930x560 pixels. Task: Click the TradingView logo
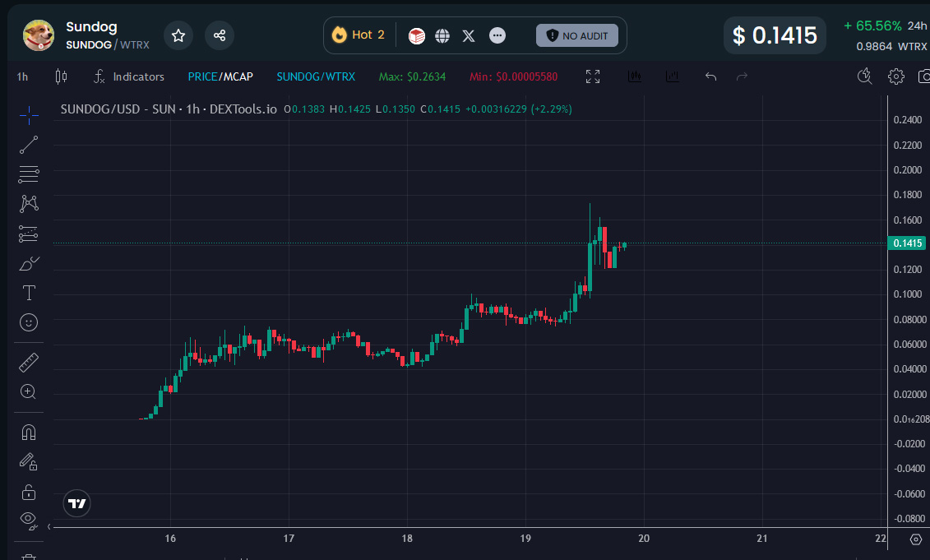pyautogui.click(x=76, y=503)
